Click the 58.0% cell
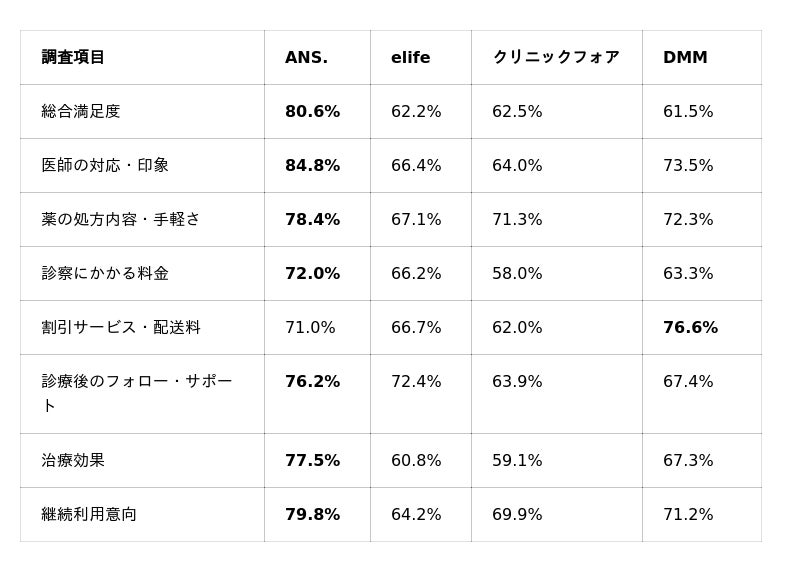Screen dimensions: 800x572 click(517, 273)
